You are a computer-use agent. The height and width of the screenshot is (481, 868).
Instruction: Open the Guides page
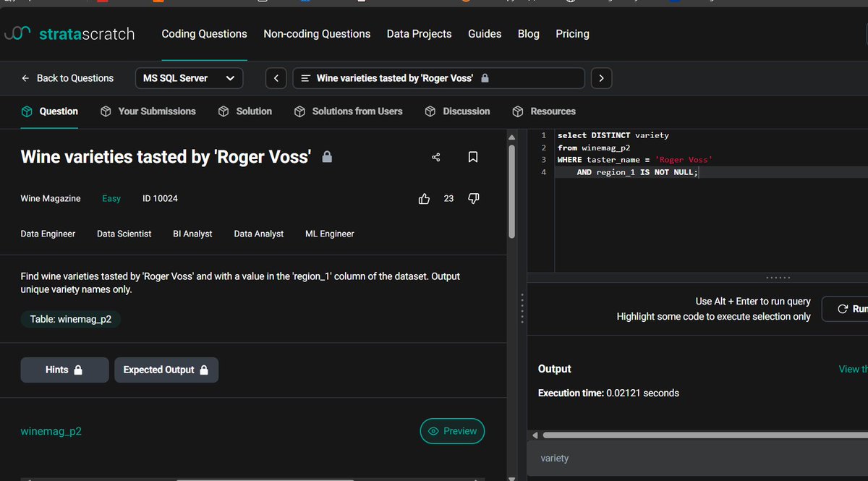[x=485, y=34]
